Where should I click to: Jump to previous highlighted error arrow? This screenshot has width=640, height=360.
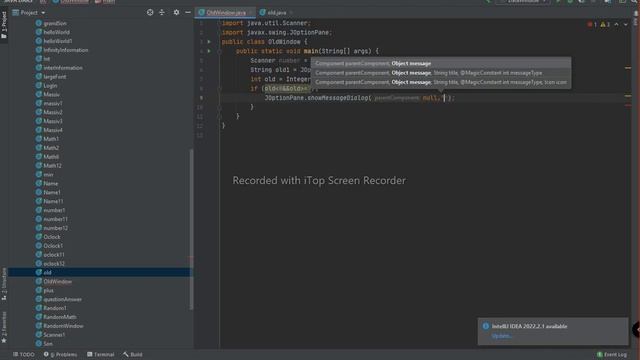pos(617,24)
